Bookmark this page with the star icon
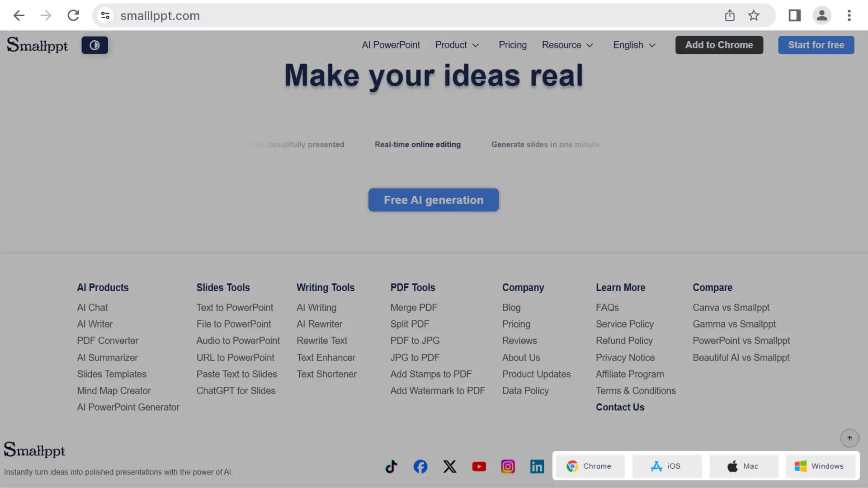Viewport: 868px width, 488px height. (754, 15)
